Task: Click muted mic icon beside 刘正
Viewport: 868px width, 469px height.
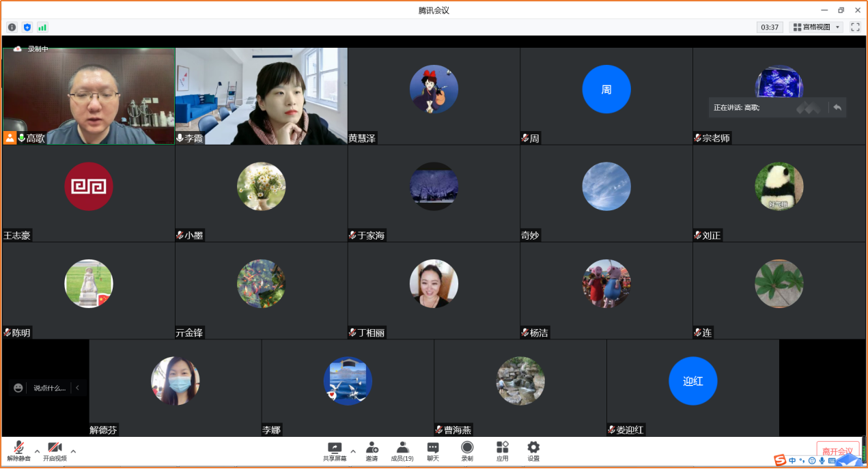Action: 698,236
